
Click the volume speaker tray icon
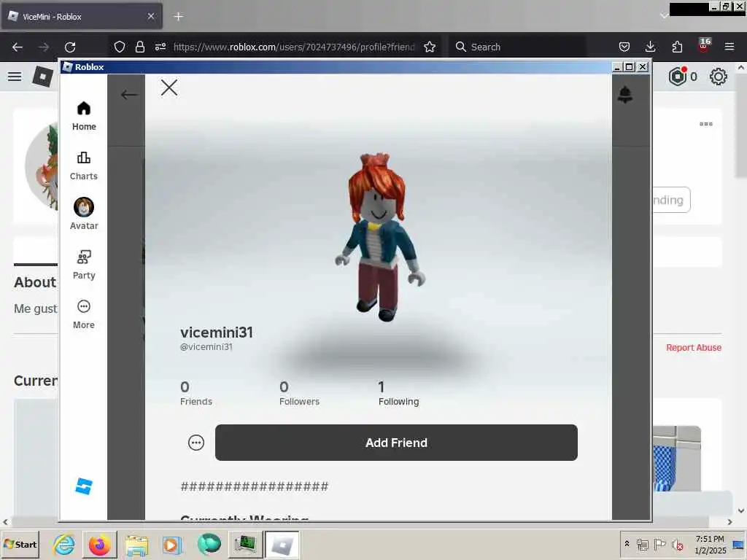(677, 544)
